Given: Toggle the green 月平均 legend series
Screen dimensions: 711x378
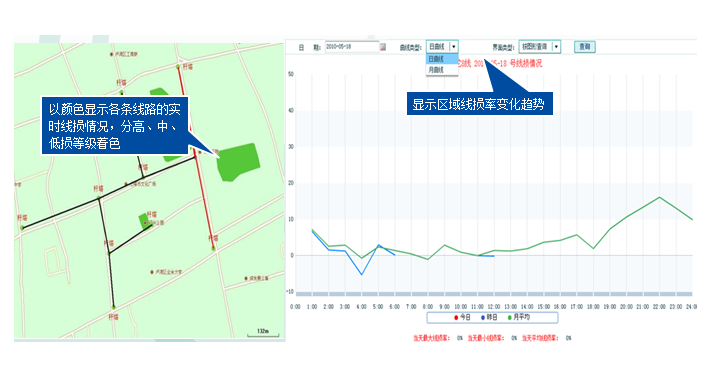Looking at the screenshot, I should (519, 317).
